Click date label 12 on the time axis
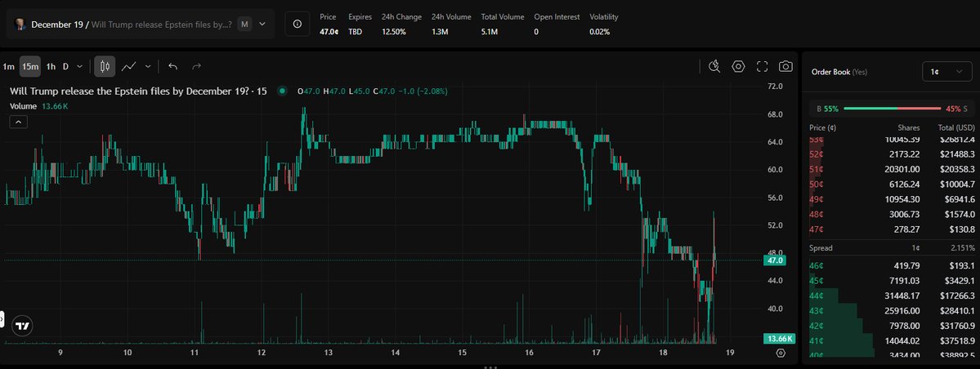The height and width of the screenshot is (369, 980). tap(262, 353)
